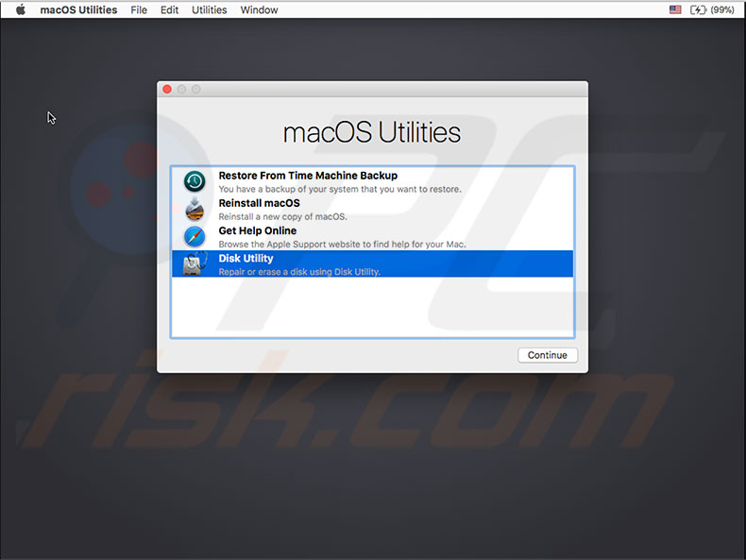The width and height of the screenshot is (746, 560).
Task: Click the Disk Utility stethoscope icon
Action: (x=195, y=263)
